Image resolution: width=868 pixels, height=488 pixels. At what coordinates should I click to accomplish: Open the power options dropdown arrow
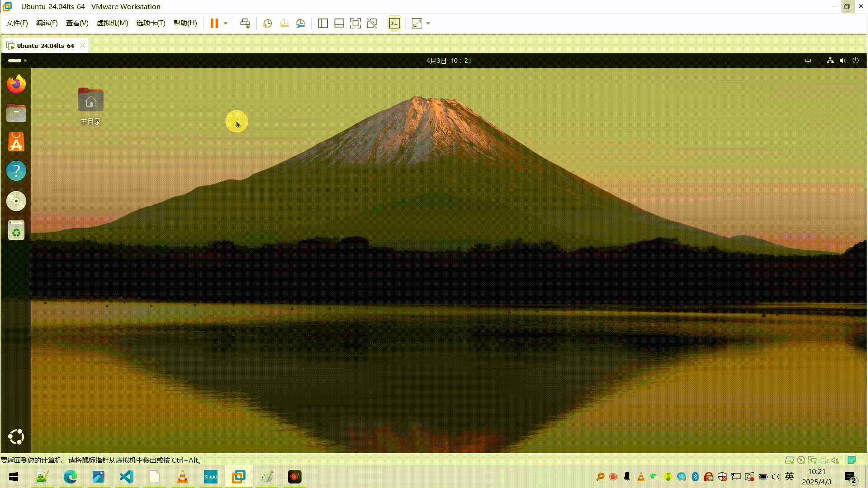[226, 23]
